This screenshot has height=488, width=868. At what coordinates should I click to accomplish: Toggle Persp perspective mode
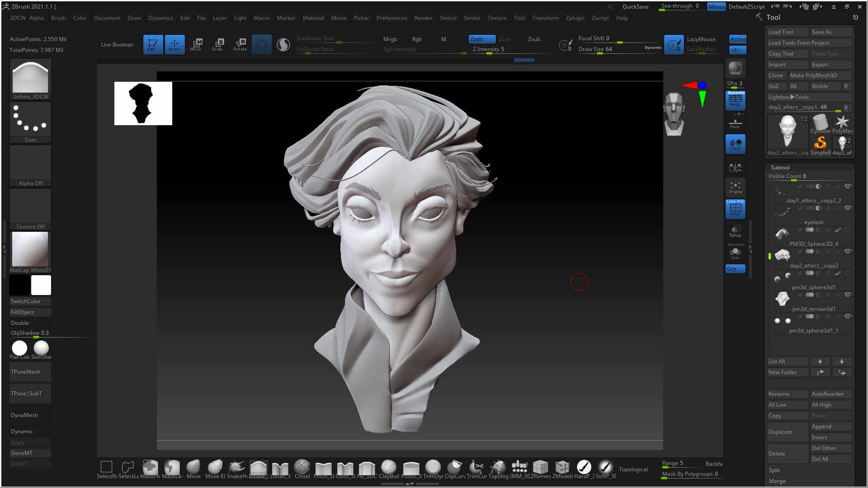pyautogui.click(x=735, y=100)
